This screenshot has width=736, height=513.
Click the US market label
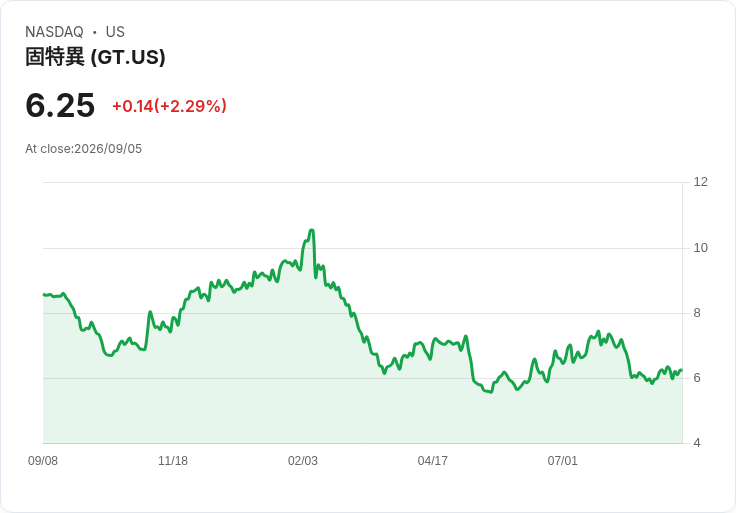click(115, 32)
